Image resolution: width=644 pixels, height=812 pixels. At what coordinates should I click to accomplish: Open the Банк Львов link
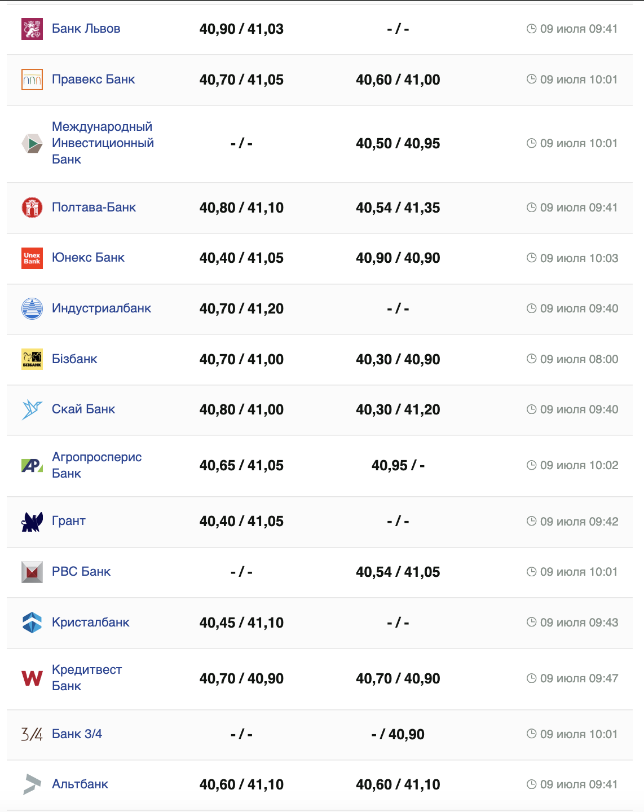coord(86,29)
